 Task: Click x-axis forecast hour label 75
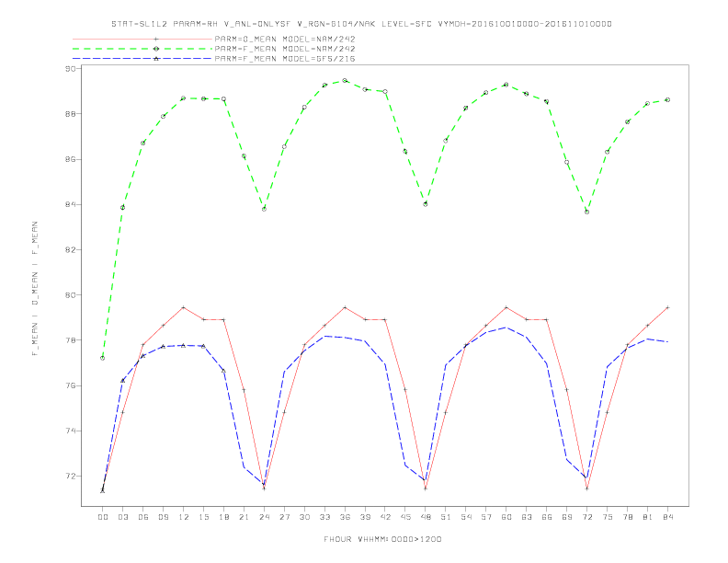pos(608,517)
